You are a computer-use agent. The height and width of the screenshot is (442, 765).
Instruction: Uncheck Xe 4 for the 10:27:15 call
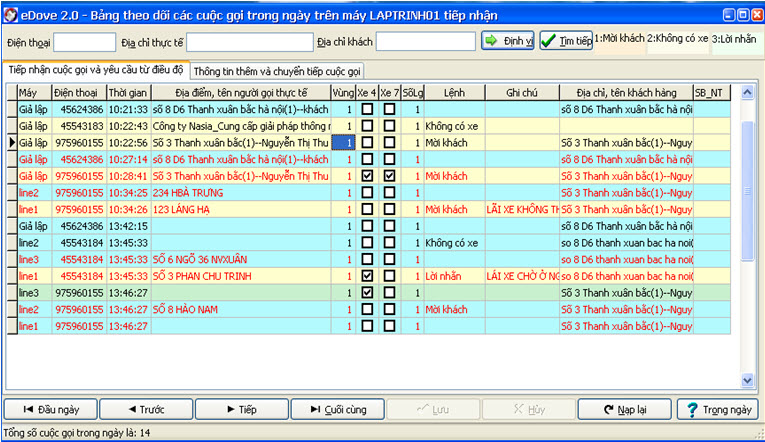[367, 176]
